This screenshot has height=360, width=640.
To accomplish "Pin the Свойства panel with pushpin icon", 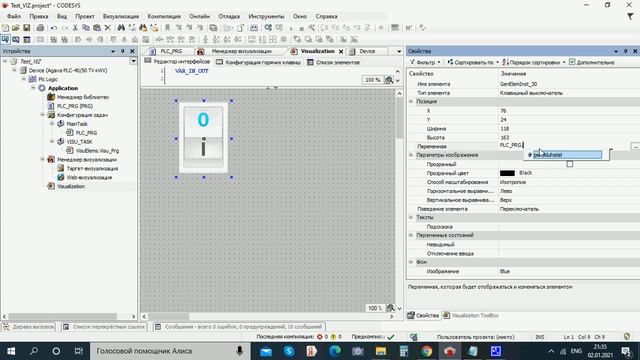I will pos(625,51).
